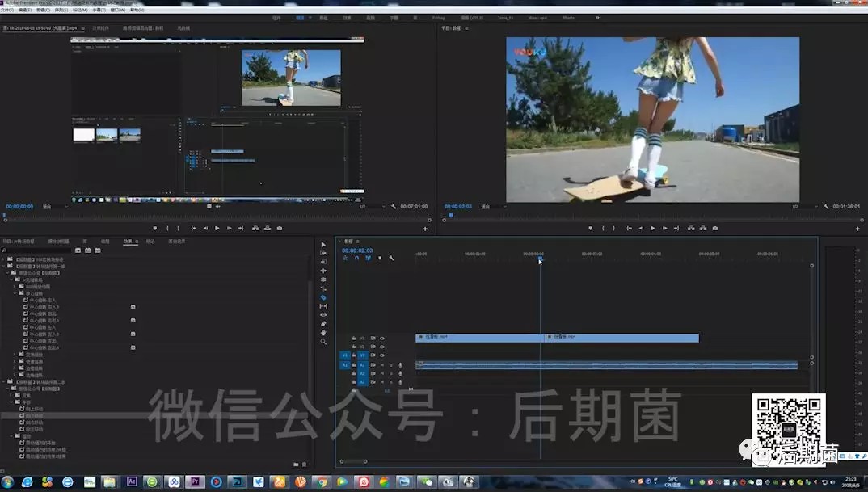The image size is (868, 492).
Task: Select the Hand tool
Action: [323, 333]
